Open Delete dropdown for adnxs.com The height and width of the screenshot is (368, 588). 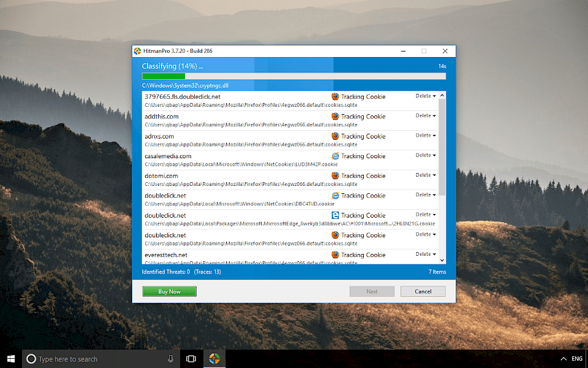[426, 136]
